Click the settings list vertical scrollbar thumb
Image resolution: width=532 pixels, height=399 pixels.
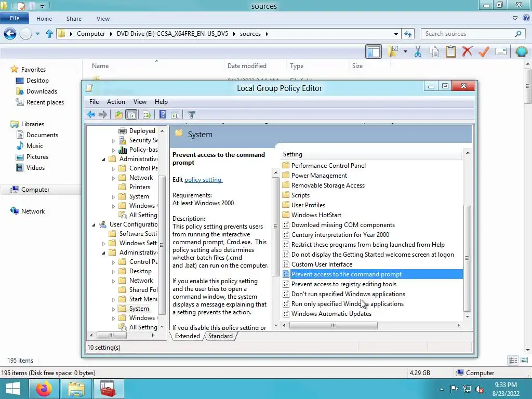[x=467, y=258]
